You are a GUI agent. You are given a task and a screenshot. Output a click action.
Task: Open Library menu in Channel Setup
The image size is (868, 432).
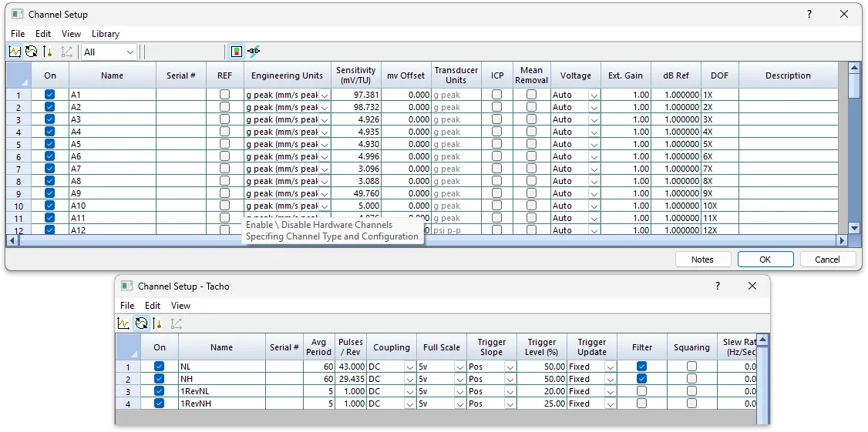pos(106,34)
